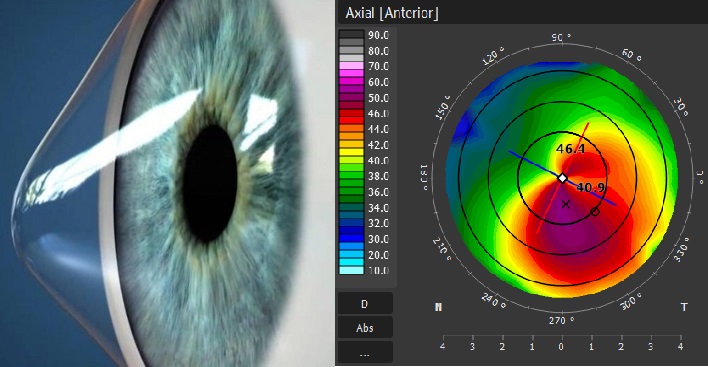Pick the magenta 60.0 color scale swatch
Viewport: 708px width, 367px height.
tap(351, 82)
